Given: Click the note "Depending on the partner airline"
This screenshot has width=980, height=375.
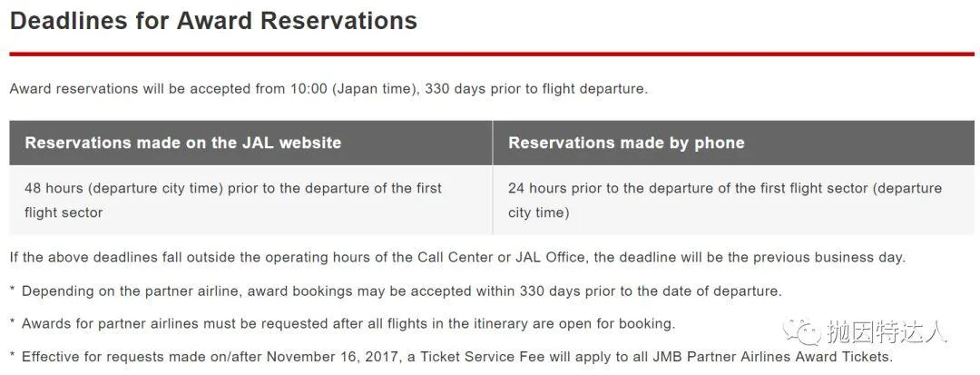Looking at the screenshot, I should click(x=396, y=291).
